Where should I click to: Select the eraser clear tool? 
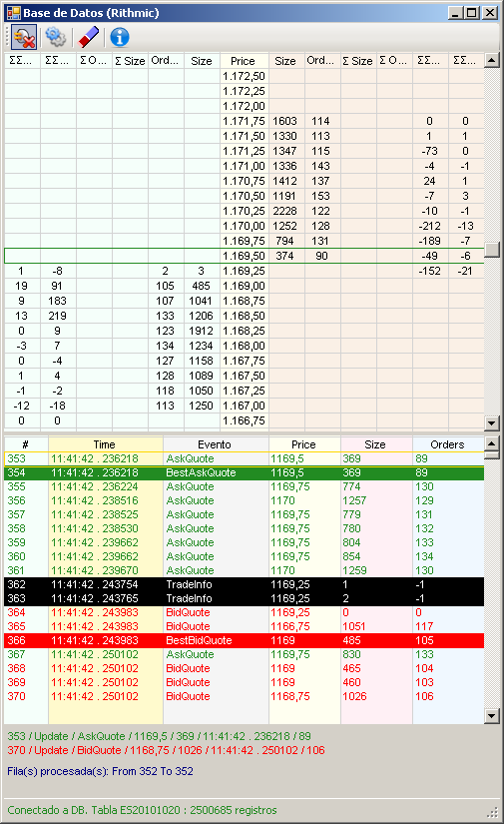click(88, 37)
